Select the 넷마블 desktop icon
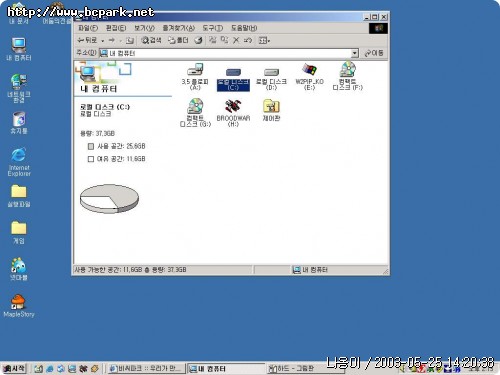The height and width of the screenshot is (375, 500). [x=19, y=269]
